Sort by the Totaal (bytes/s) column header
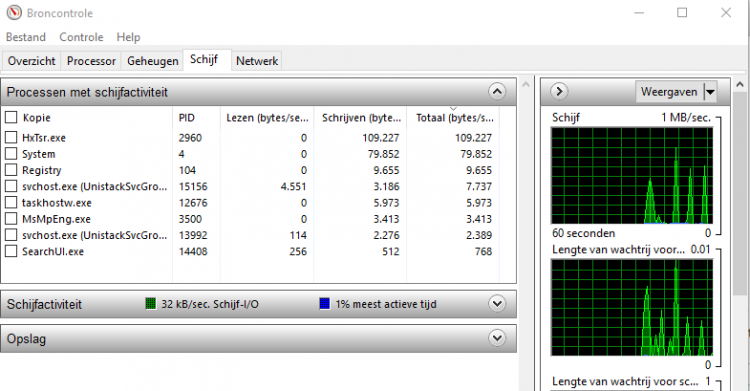 pos(453,118)
